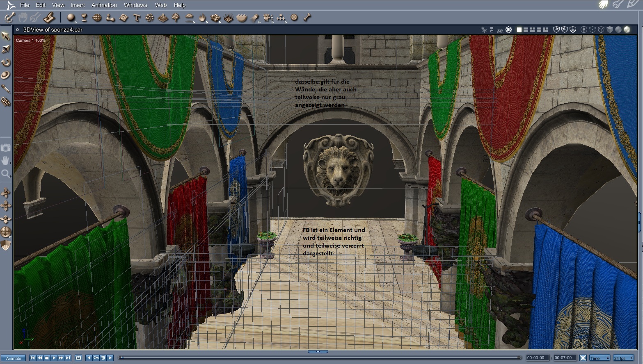This screenshot has width=643, height=364.
Task: Go to the previous keyframe
Action: [x=89, y=358]
